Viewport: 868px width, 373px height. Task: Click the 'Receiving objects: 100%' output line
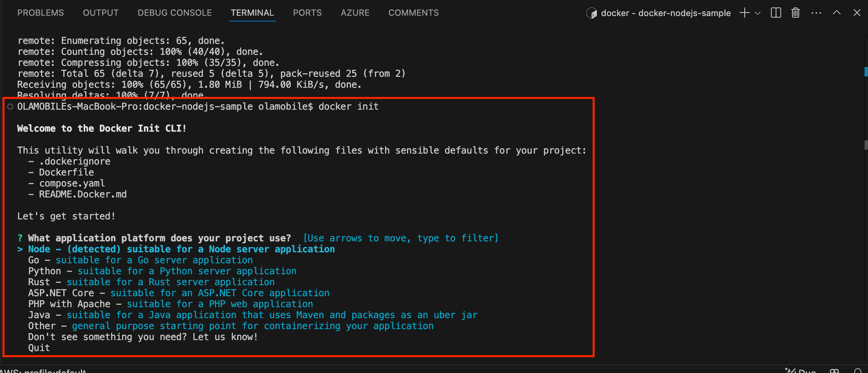[189, 85]
